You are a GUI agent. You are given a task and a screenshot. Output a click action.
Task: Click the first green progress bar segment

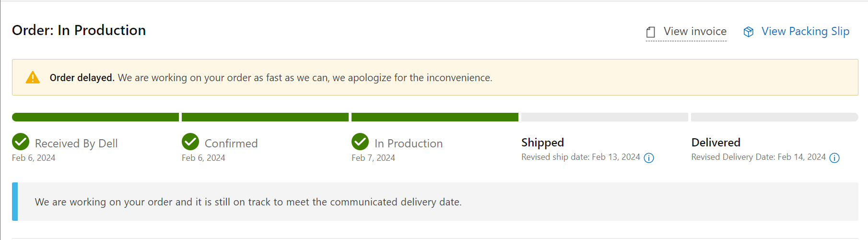(95, 117)
